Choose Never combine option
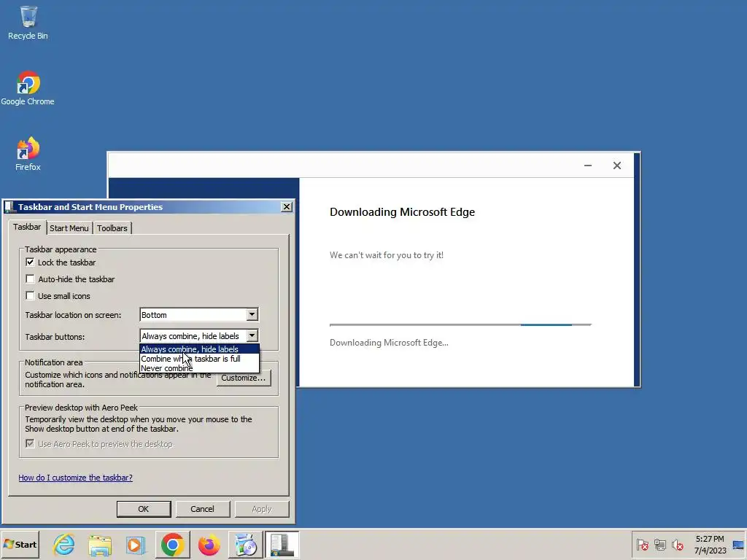Image resolution: width=747 pixels, height=560 pixels. coord(200,368)
